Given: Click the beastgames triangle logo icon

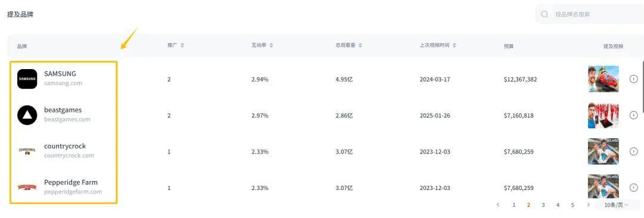Looking at the screenshot, I should [27, 115].
